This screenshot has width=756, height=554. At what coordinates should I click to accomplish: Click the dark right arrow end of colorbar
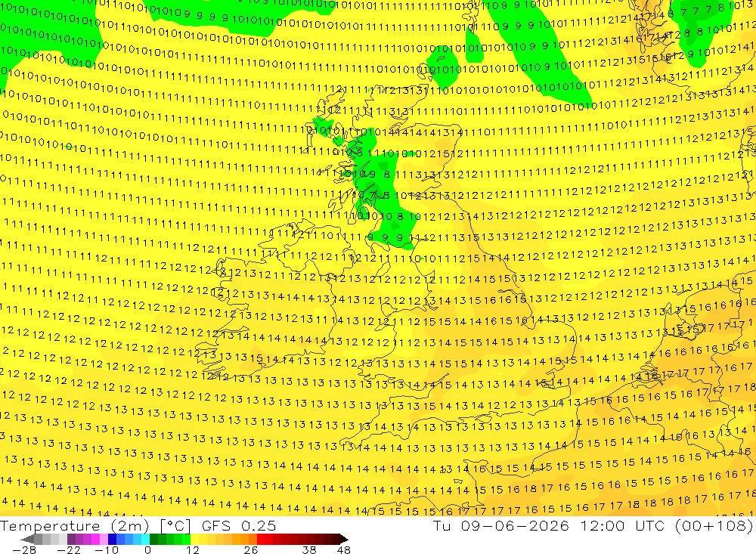(x=343, y=539)
